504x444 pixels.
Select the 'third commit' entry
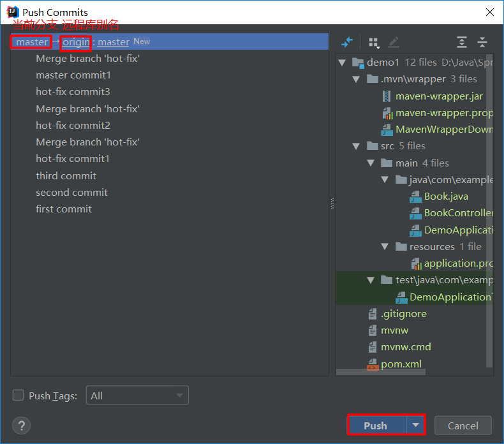click(66, 176)
